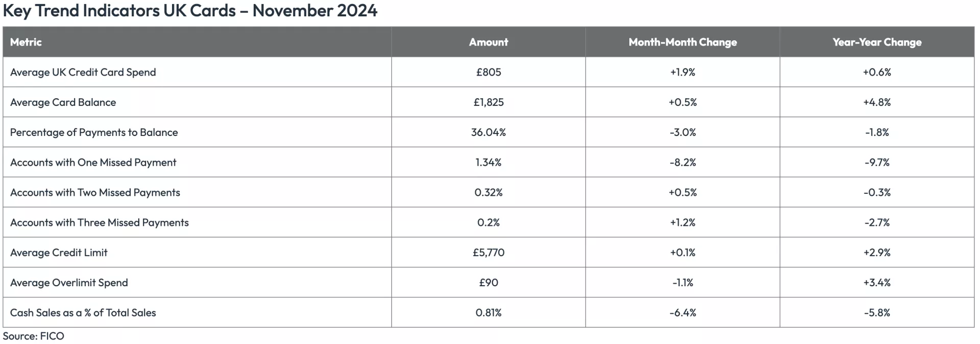Select Accounts with Three Missed Payments label
980x344 pixels.
click(x=99, y=223)
